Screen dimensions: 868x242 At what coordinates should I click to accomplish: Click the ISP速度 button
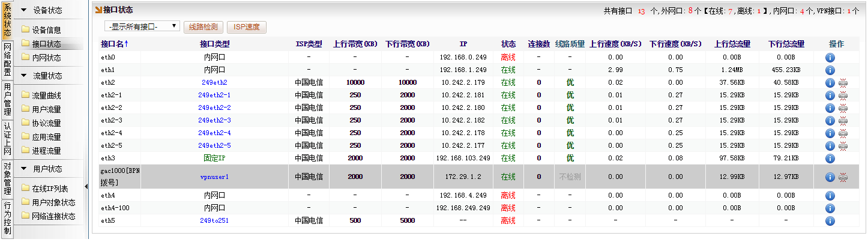(247, 27)
